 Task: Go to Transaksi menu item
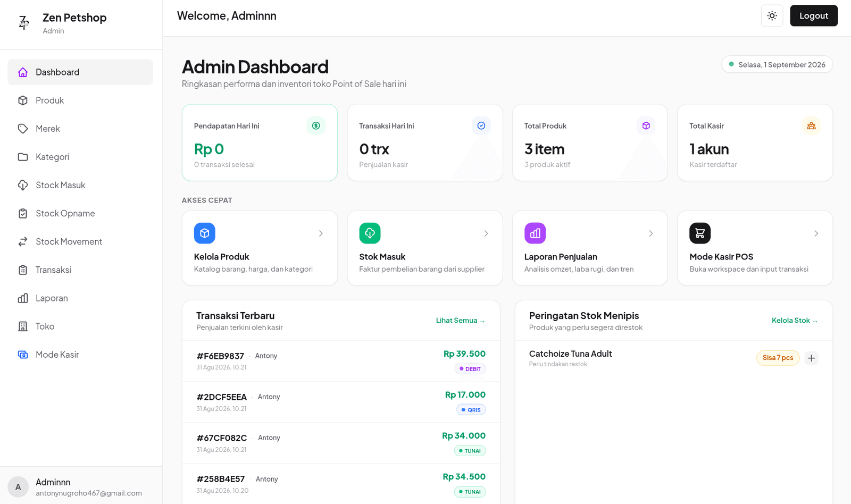tap(80, 270)
